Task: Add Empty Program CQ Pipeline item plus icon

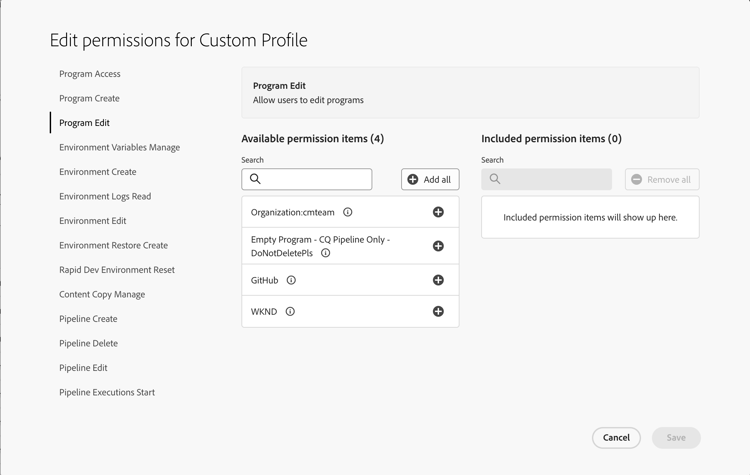Action: (438, 246)
